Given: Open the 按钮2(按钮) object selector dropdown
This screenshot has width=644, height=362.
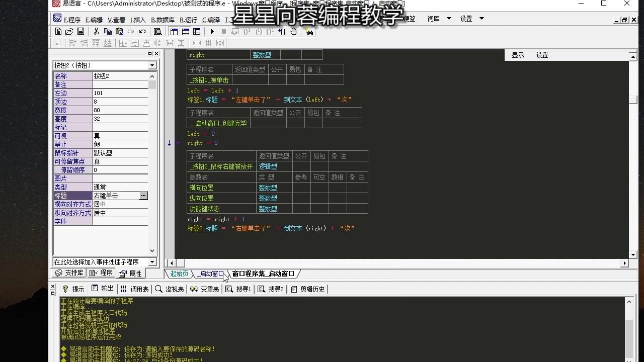Looking at the screenshot, I should (152, 65).
